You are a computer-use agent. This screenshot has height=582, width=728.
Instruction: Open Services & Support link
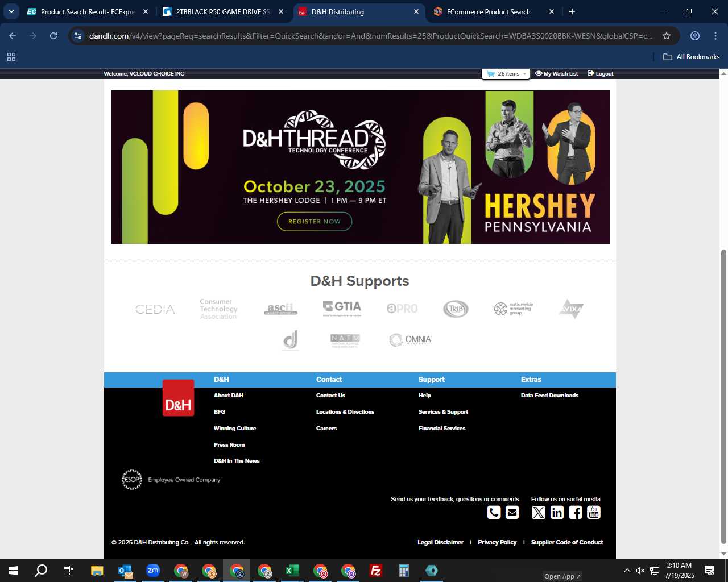coord(443,412)
